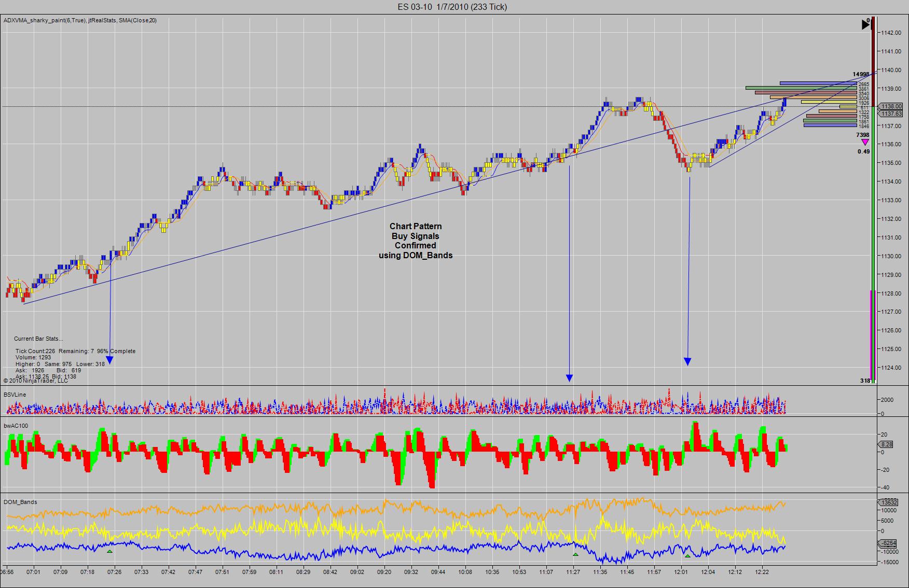Click the Volume: 1293 stats line
909x588 pixels.
(33, 357)
